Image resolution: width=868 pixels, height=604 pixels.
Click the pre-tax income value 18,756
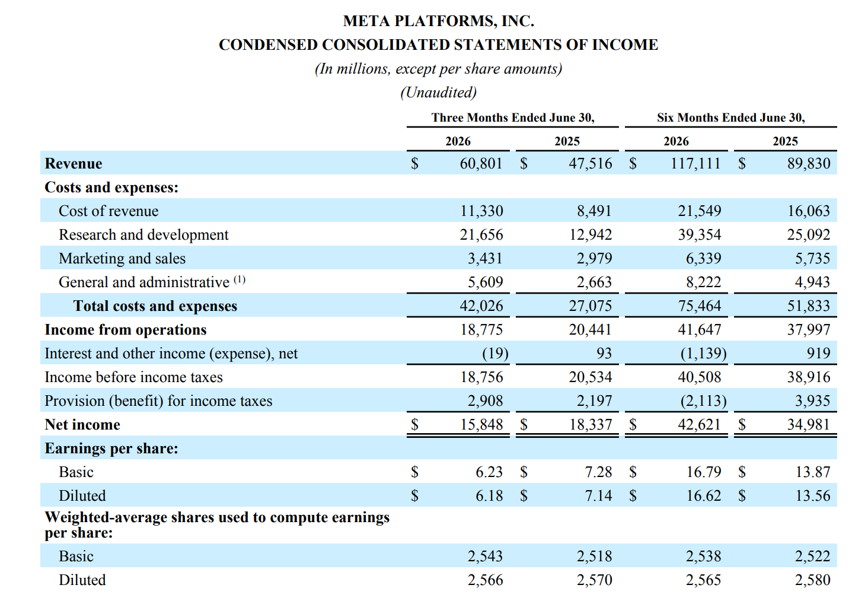click(x=481, y=377)
